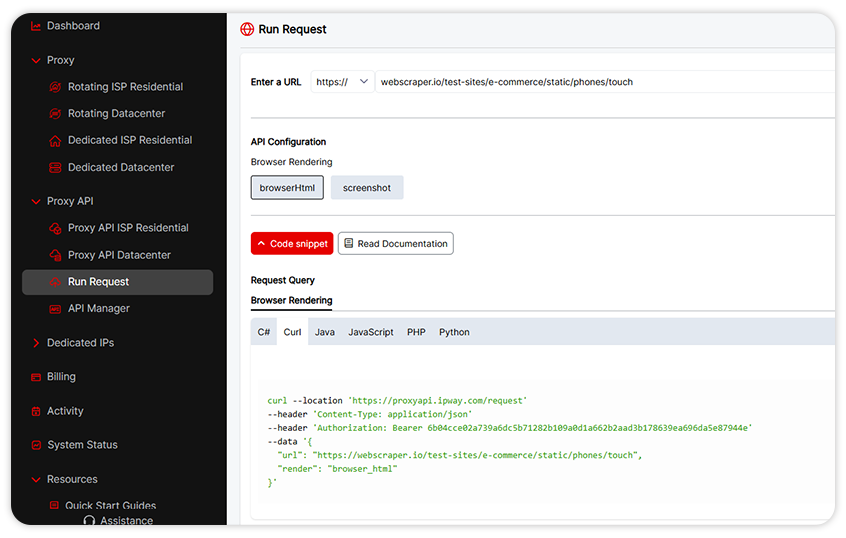This screenshot has height=538, width=846.
Task: Click the Proxy API Datacenter icon
Action: 57,255
